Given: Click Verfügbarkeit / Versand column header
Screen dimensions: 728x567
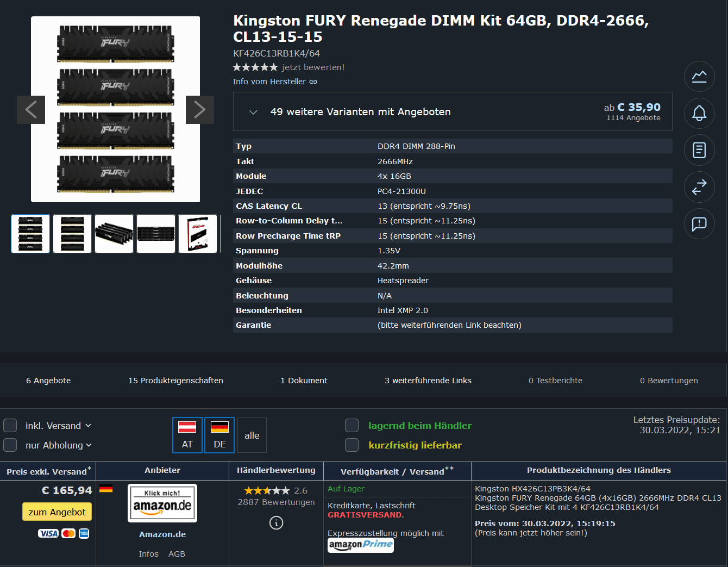Looking at the screenshot, I should pos(397,471).
